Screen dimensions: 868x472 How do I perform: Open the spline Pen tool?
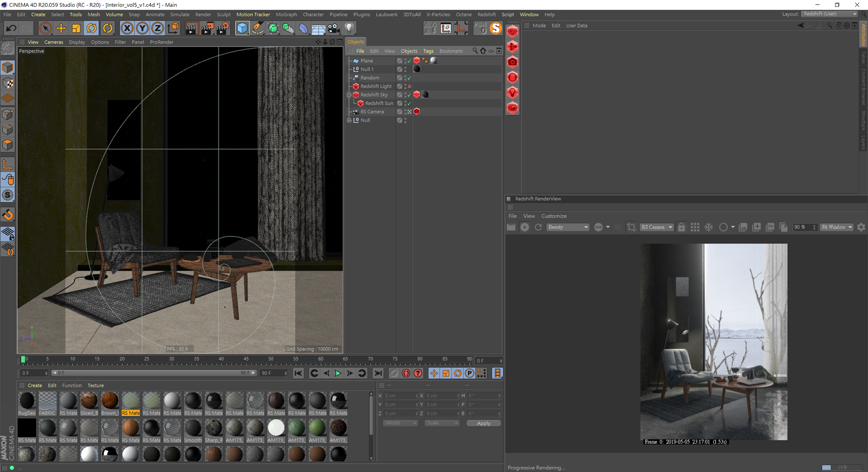[258, 28]
